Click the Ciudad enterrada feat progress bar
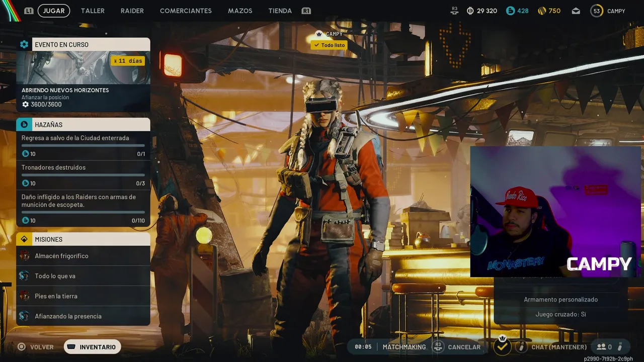 83,145
